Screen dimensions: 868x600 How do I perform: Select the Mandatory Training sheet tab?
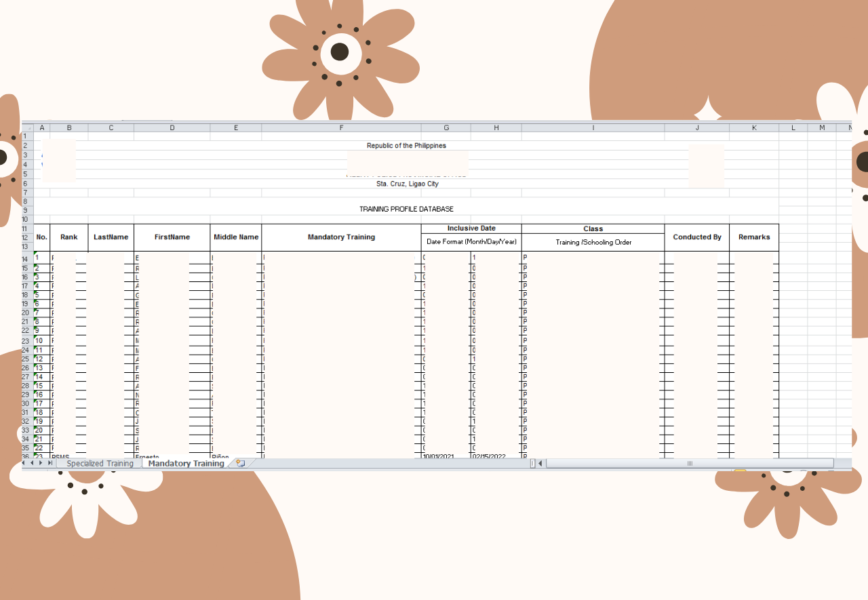(x=186, y=464)
